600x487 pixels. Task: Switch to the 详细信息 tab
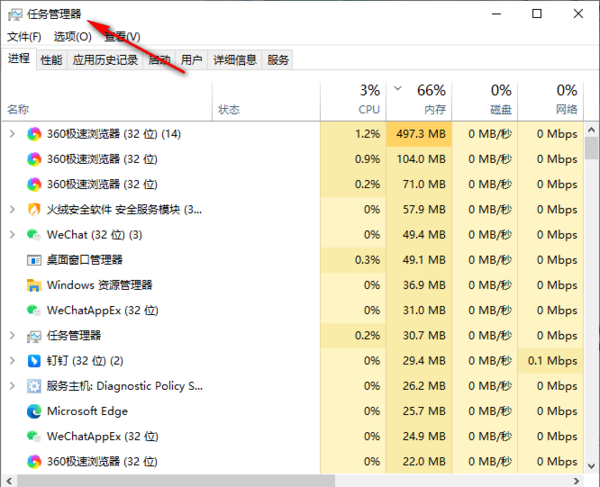pos(235,60)
